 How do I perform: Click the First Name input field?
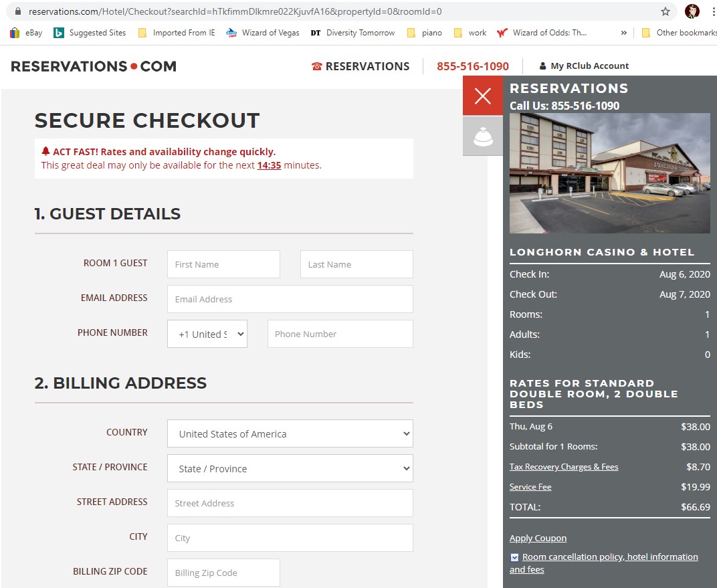tap(223, 264)
